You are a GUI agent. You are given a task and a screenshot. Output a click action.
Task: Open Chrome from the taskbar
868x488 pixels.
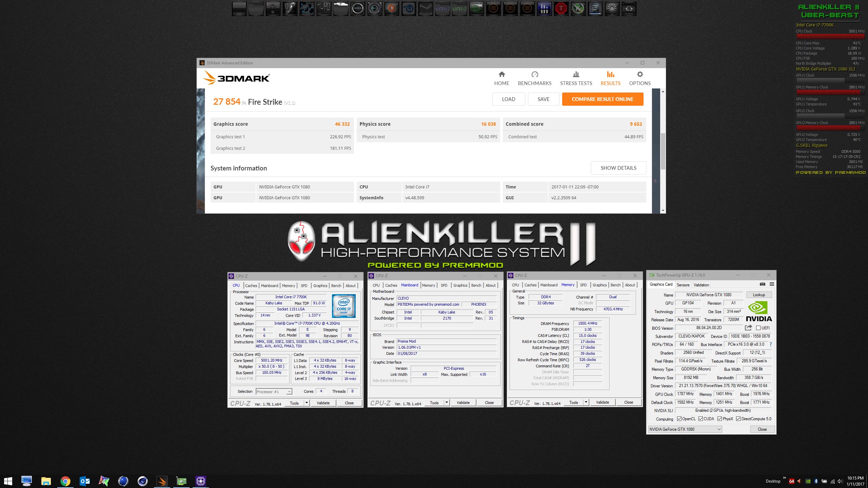(x=65, y=481)
